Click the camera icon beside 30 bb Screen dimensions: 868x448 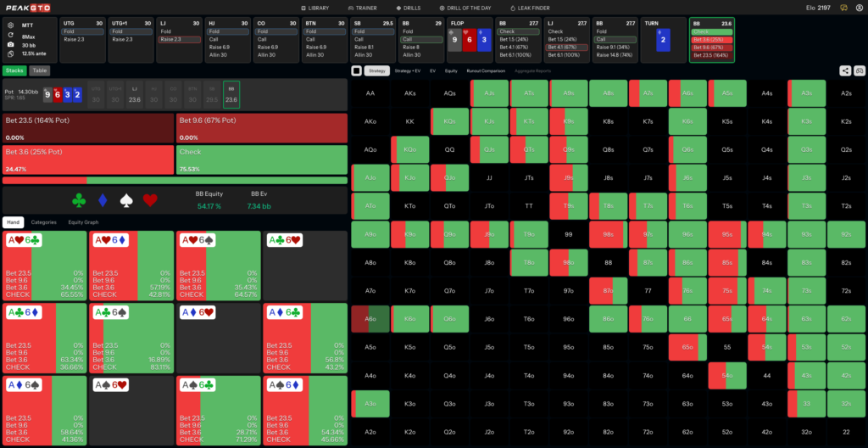click(10, 44)
